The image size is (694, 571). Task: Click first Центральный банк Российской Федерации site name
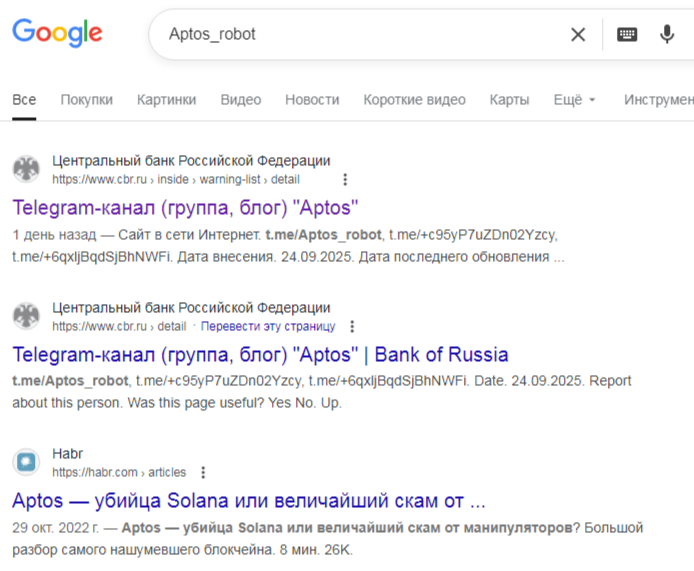pyautogui.click(x=191, y=161)
